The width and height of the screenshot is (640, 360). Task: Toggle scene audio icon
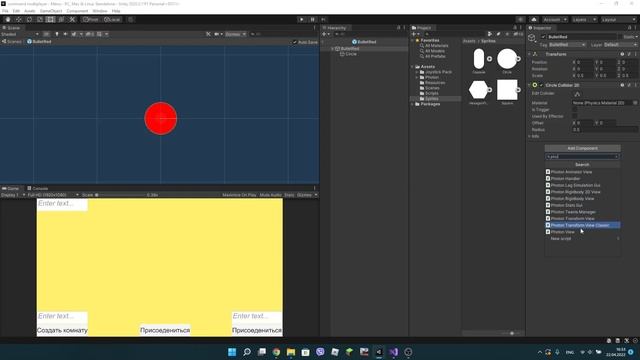pyautogui.click(x=65, y=34)
